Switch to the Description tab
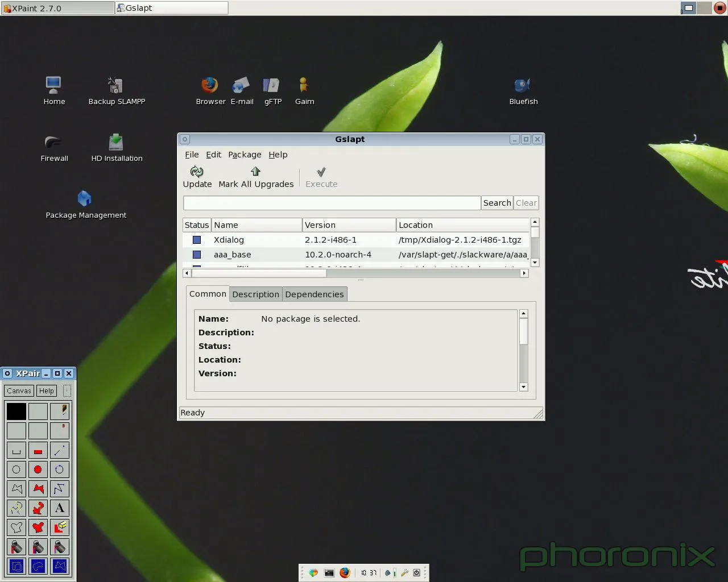This screenshot has height=582, width=728. pyautogui.click(x=255, y=294)
